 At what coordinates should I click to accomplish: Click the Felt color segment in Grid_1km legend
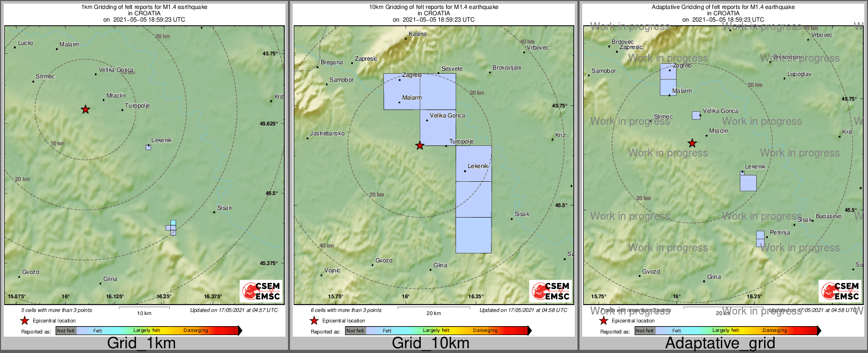coord(98,330)
